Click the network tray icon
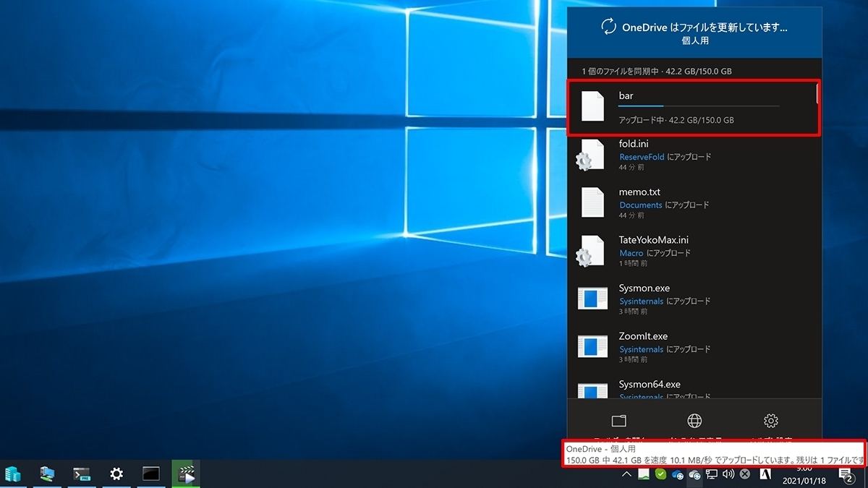This screenshot has width=868, height=488. click(712, 474)
